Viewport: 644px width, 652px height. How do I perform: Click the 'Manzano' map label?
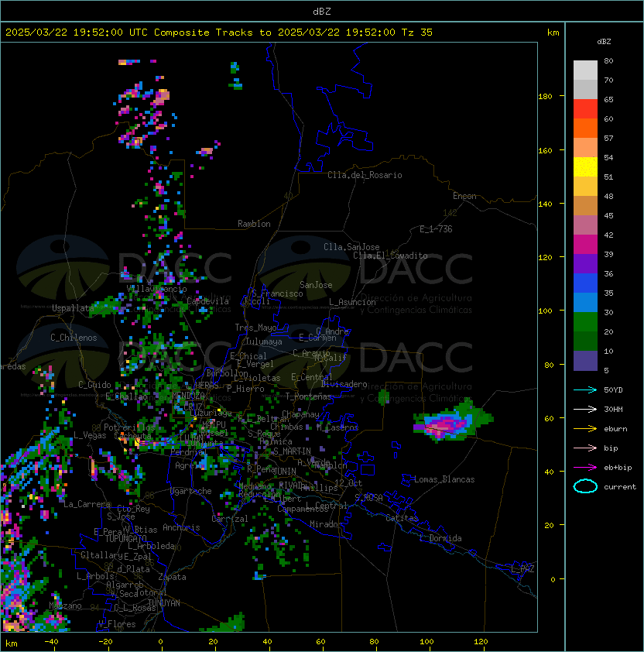pyautogui.click(x=65, y=606)
